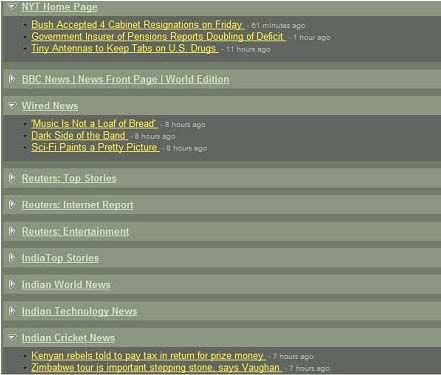The width and height of the screenshot is (441, 375).
Task: Open BBC News World Edition feed link
Action: (x=125, y=79)
